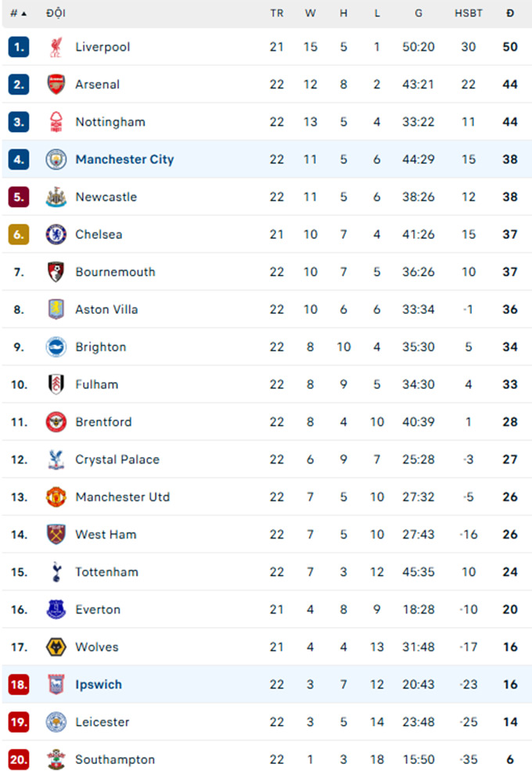Select the Southampton table row
The height and width of the screenshot is (771, 532).
pyautogui.click(x=267, y=757)
